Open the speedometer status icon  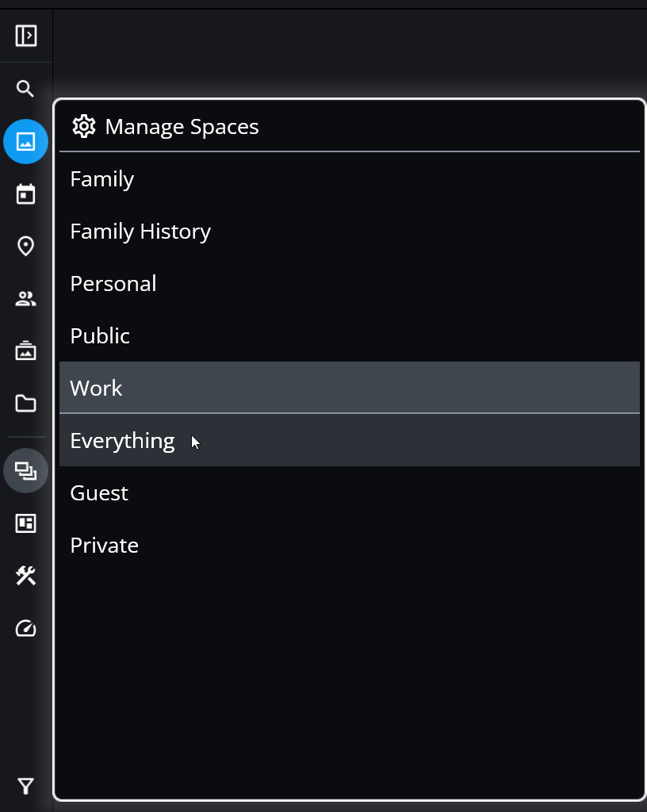tap(26, 629)
